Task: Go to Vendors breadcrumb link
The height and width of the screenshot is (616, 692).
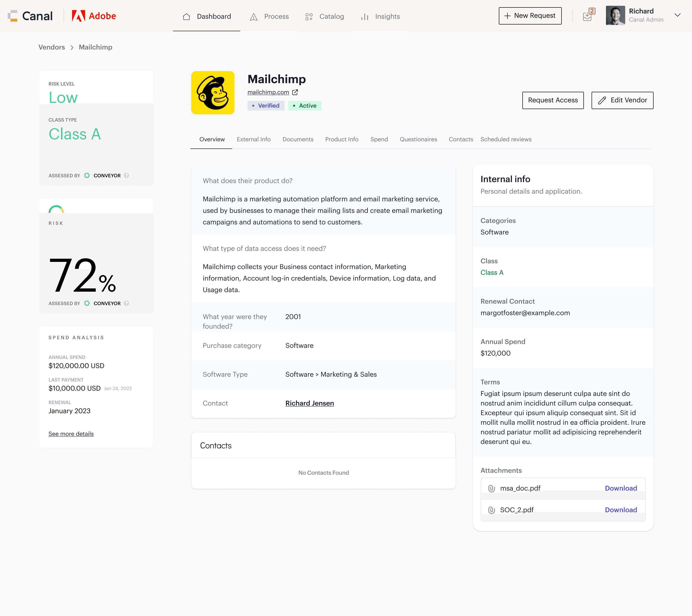Action: click(51, 47)
